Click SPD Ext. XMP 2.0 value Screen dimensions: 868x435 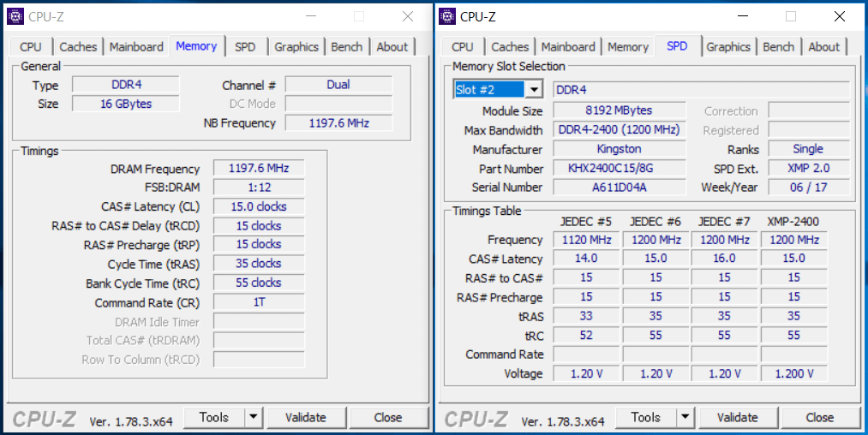809,168
